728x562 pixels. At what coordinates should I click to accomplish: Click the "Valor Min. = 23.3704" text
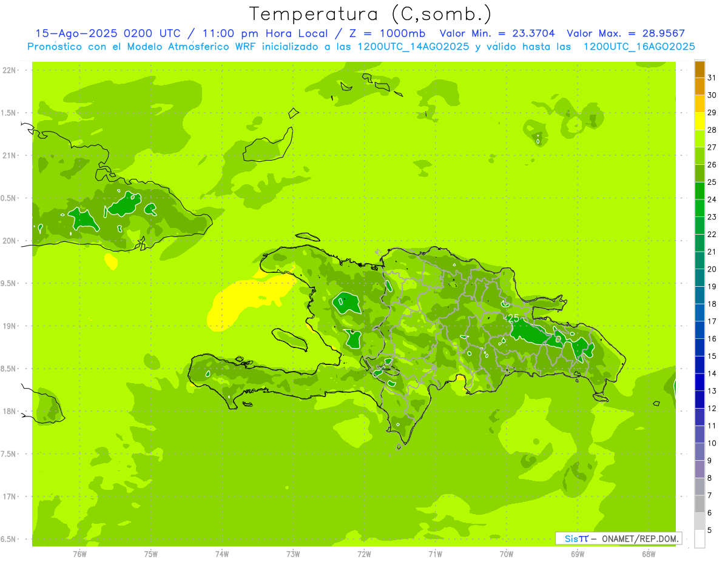coord(497,33)
